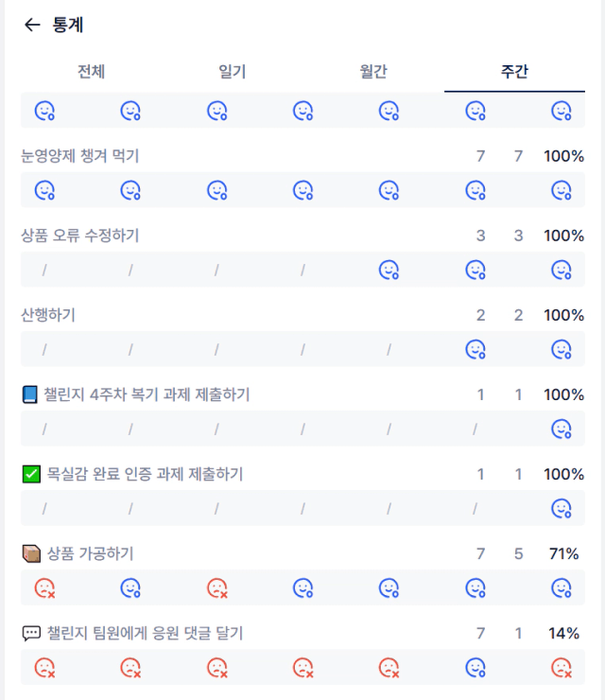Open 챌린지 팀원에게 응원 댓글 달기 habit
605x700 pixels.
pyautogui.click(x=145, y=633)
